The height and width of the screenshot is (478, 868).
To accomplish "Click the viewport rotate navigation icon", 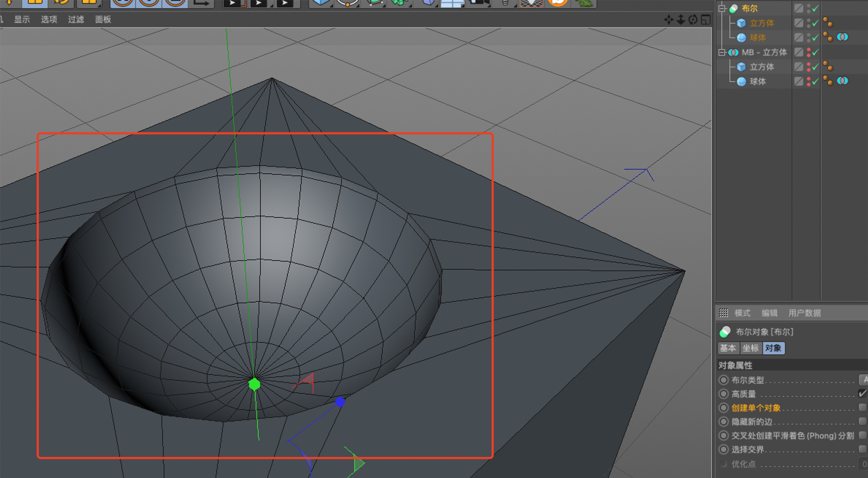I will (693, 20).
